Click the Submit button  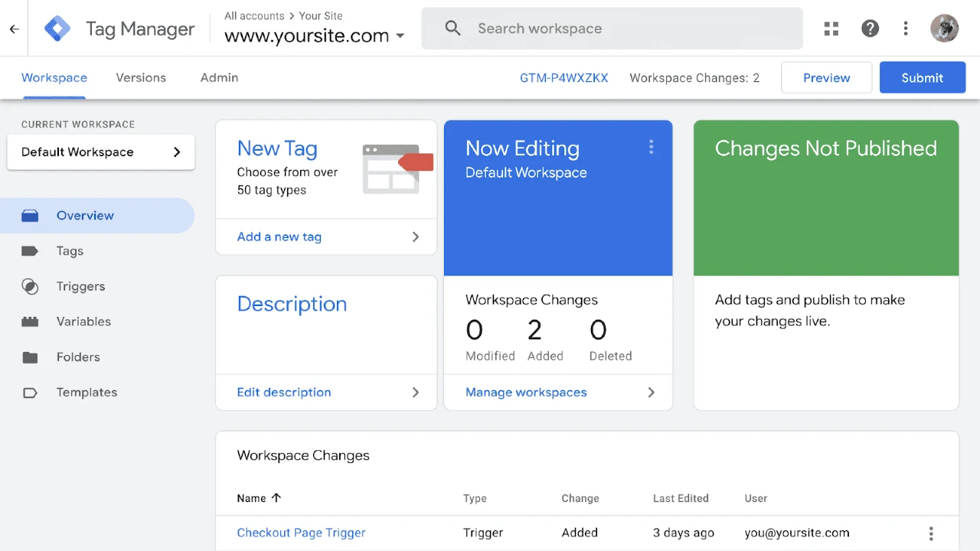(922, 77)
